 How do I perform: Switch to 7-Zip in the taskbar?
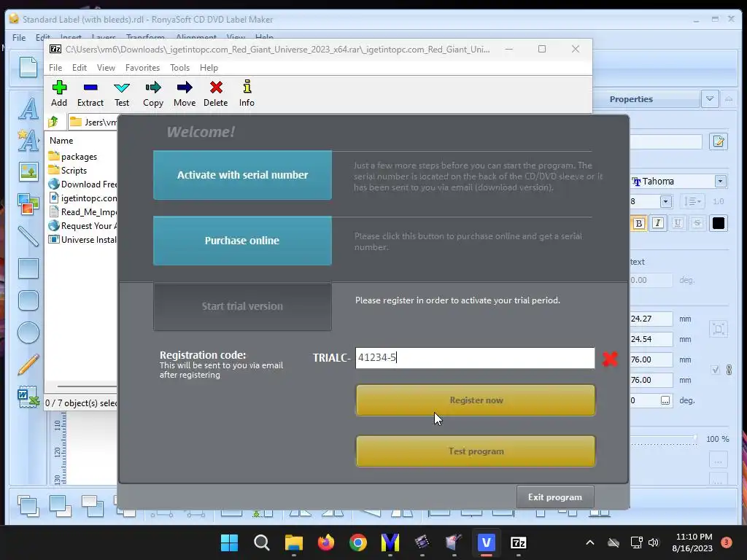point(519,542)
